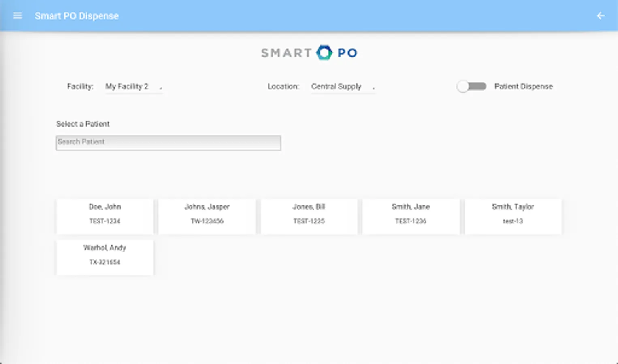Toggle the Patient Dispense switch
Screen dimensions: 618x364
[471, 86]
